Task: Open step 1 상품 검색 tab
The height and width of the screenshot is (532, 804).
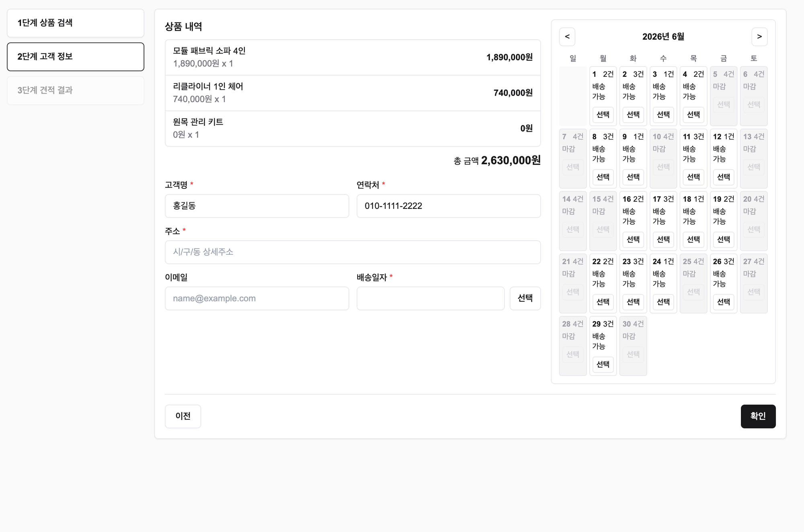Action: click(x=76, y=23)
